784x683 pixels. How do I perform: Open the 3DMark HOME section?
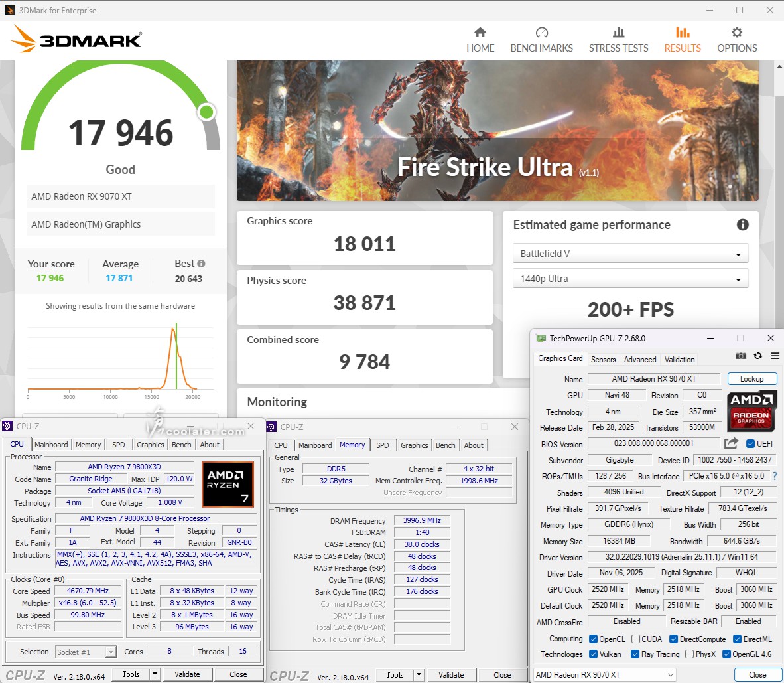[480, 40]
